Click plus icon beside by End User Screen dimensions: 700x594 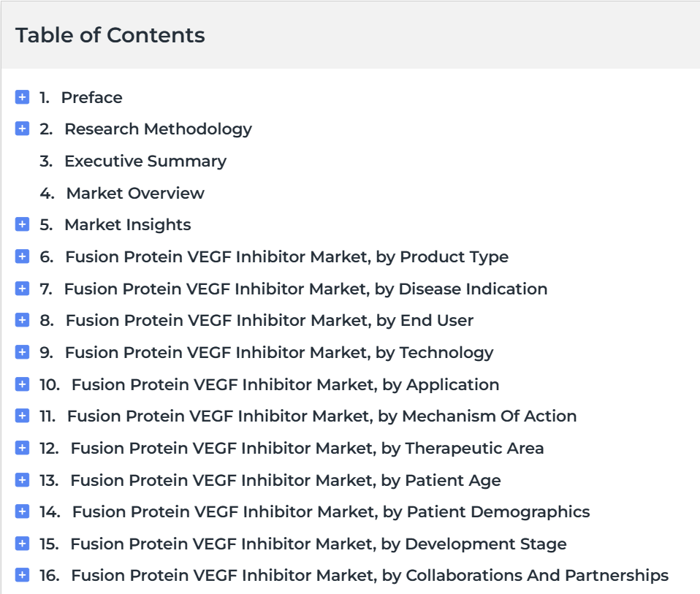coord(23,320)
